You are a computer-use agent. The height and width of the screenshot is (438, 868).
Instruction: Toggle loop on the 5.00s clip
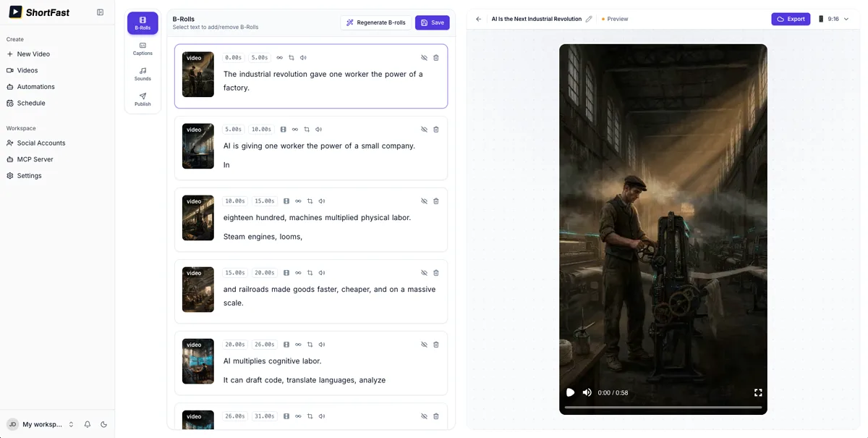(295, 130)
